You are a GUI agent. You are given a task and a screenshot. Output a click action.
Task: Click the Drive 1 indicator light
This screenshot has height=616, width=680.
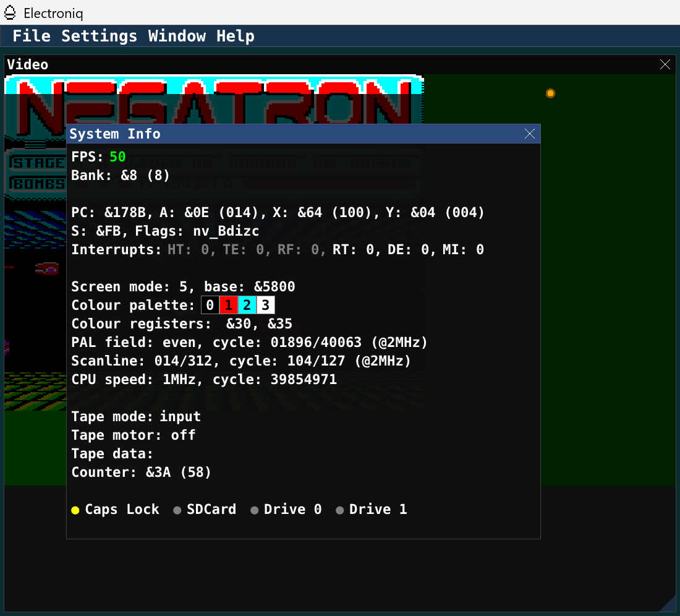tap(340, 510)
